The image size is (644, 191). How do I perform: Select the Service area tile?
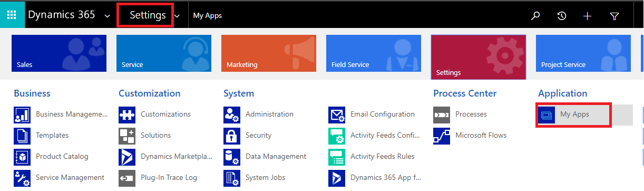(164, 53)
